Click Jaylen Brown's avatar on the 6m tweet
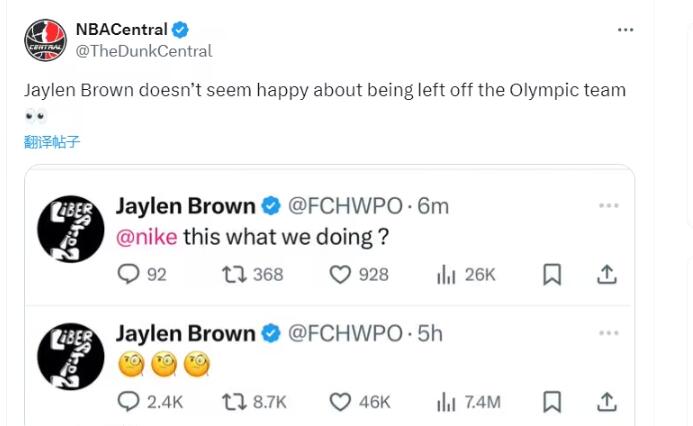 click(71, 230)
